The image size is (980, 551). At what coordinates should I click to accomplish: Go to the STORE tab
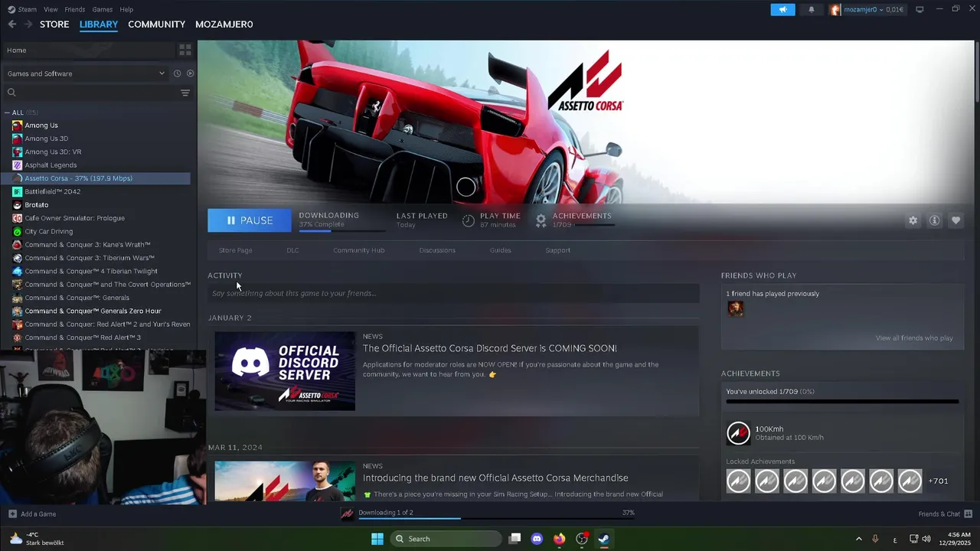54,24
